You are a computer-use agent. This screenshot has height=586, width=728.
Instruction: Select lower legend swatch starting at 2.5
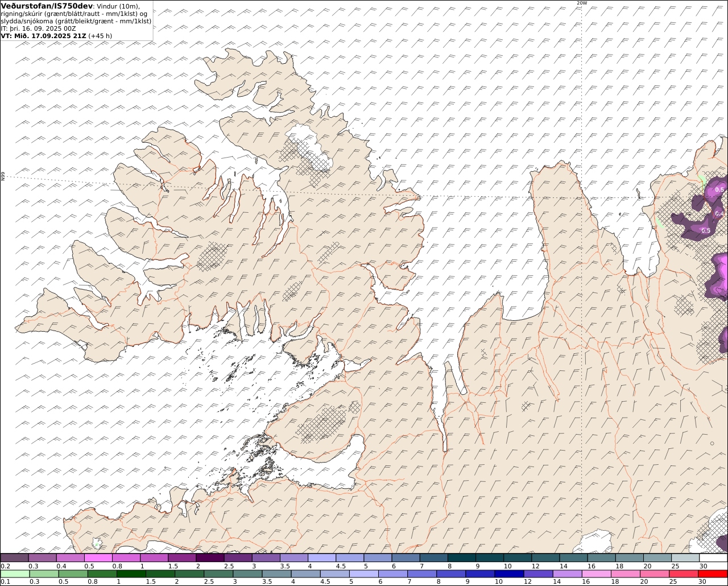(218, 573)
